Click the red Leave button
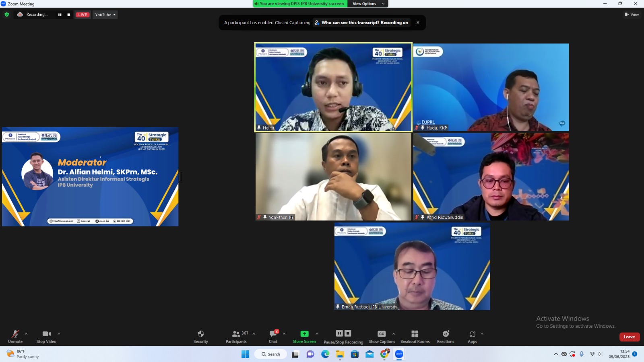The width and height of the screenshot is (644, 362). pyautogui.click(x=629, y=337)
